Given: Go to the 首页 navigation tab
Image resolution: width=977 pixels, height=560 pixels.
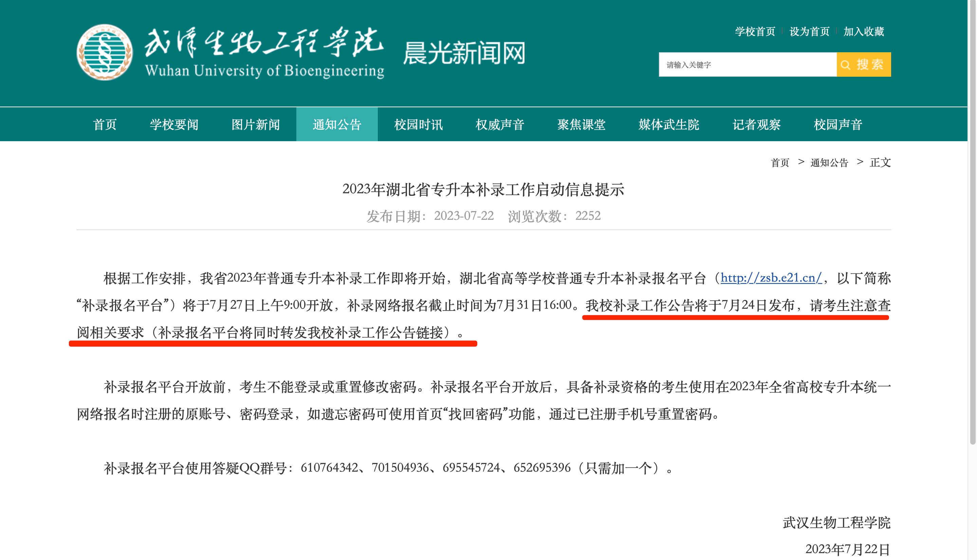Looking at the screenshot, I should coord(105,124).
